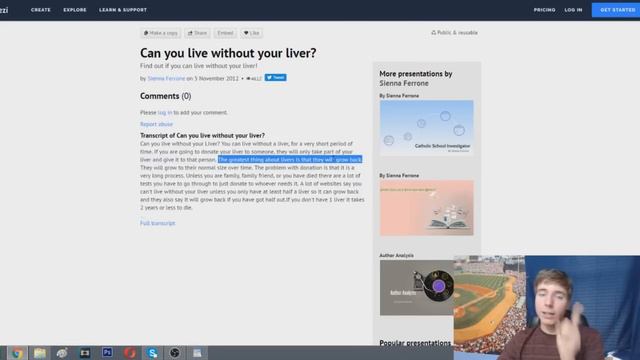Click the Make a copy button
The width and height of the screenshot is (640, 360).
pos(160,33)
